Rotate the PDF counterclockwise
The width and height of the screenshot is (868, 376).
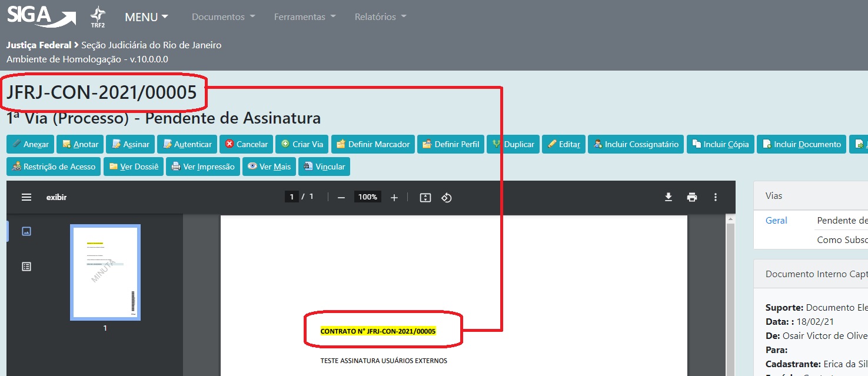[447, 197]
